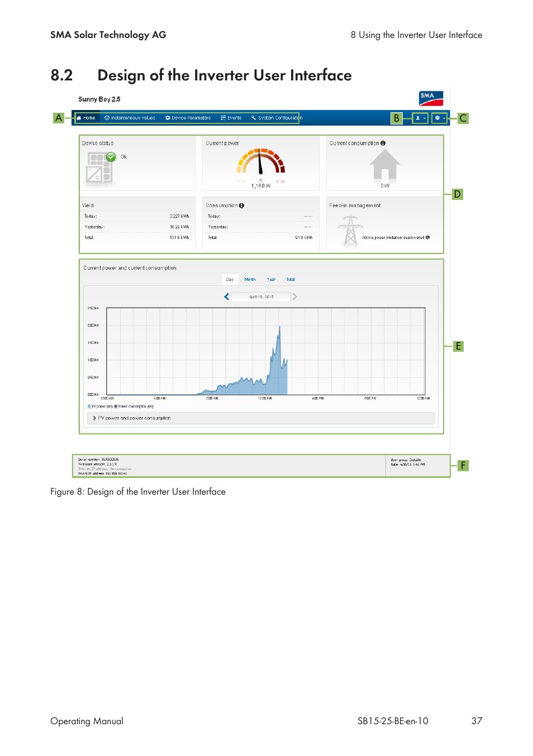
Task: Click the Consumption Yesterday row
Action: [260, 227]
